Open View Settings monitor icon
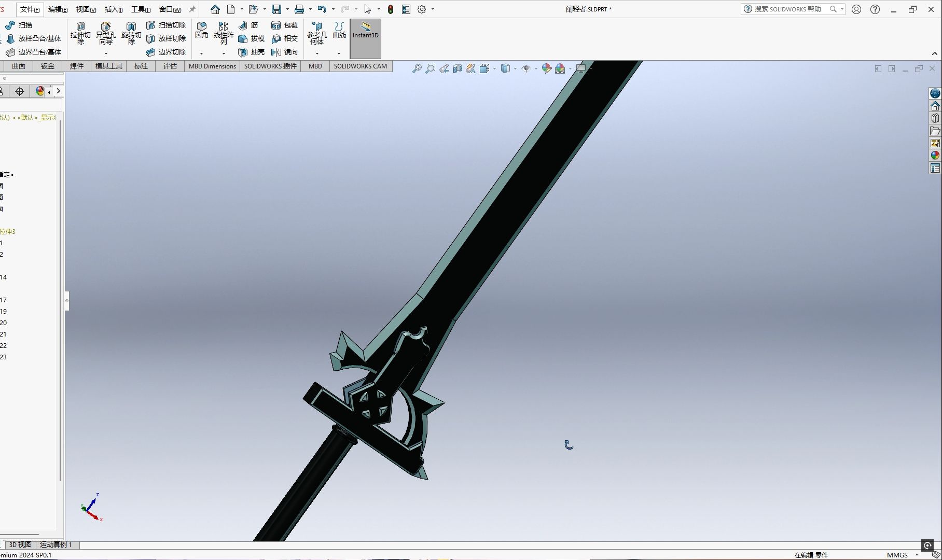Viewport: 942px width, 560px height. [581, 68]
